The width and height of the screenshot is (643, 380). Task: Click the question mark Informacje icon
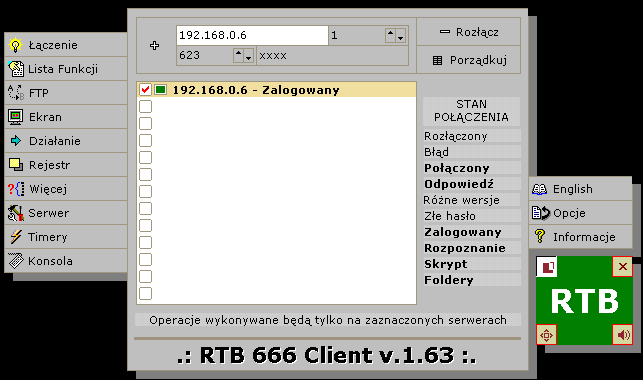pos(540,237)
